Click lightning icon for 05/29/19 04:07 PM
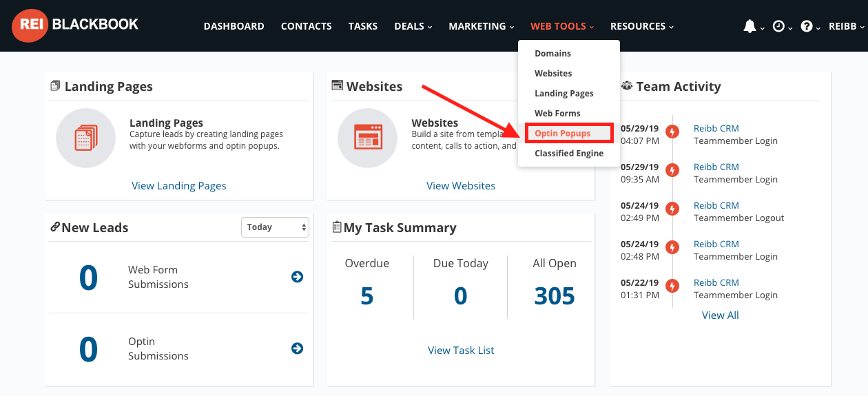The height and width of the screenshot is (396, 868). (673, 131)
